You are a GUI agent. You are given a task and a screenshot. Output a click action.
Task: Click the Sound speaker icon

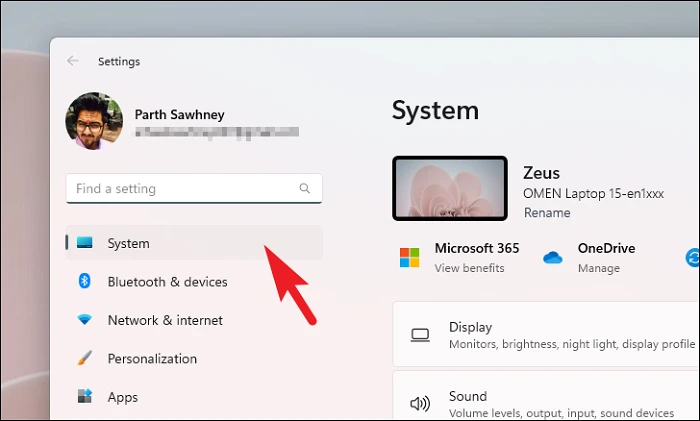click(420, 404)
